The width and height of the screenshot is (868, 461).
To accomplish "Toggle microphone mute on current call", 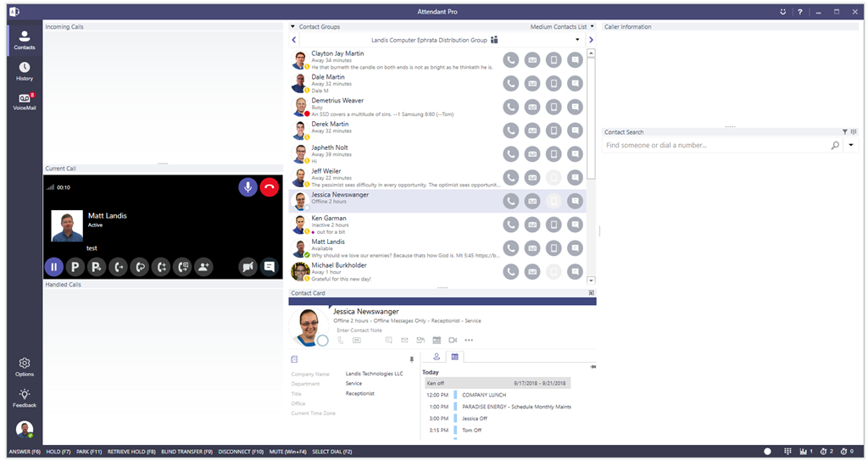I will (248, 187).
